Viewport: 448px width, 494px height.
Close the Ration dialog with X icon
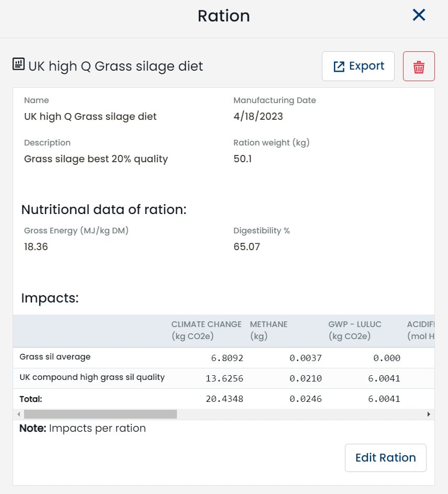pyautogui.click(x=419, y=15)
